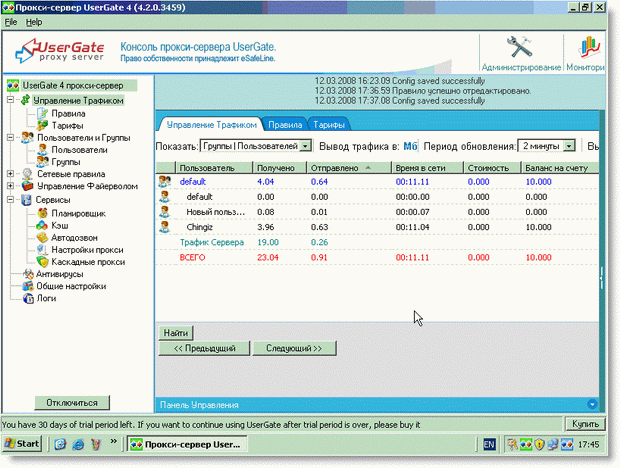Open the Help menu
620x468 pixels.
(x=34, y=22)
